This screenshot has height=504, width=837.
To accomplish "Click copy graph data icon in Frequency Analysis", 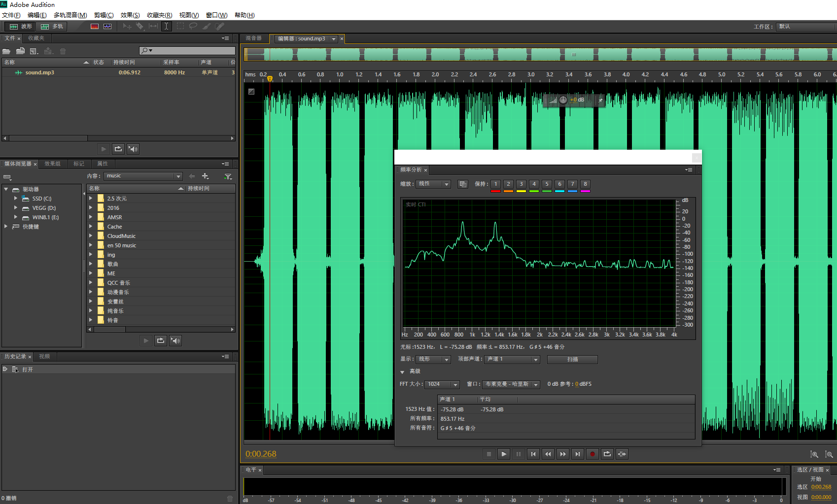I will tap(463, 184).
